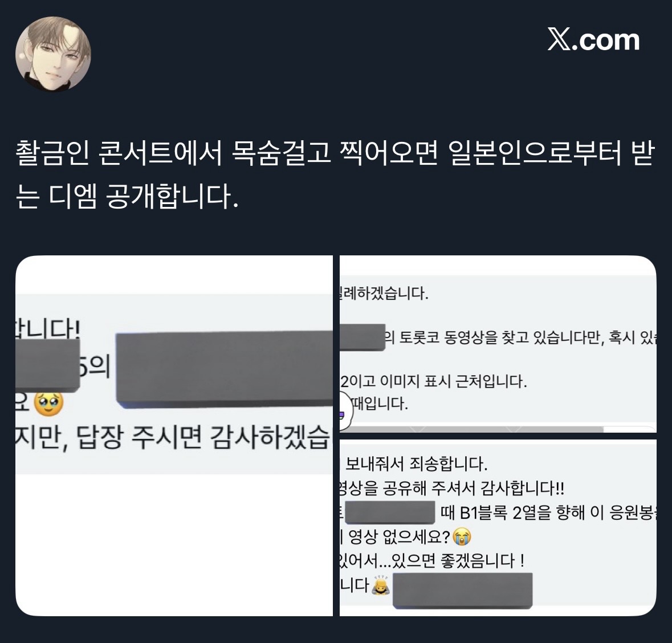Click the bowing person emoji
Screen dimensions: 672x643
click(380, 585)
